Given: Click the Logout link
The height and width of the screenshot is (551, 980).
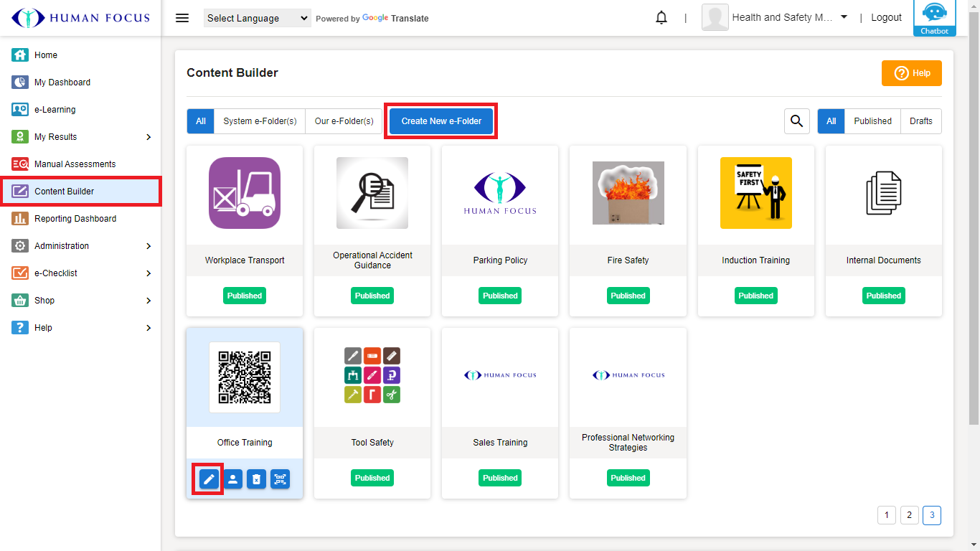Looking at the screenshot, I should [x=886, y=18].
